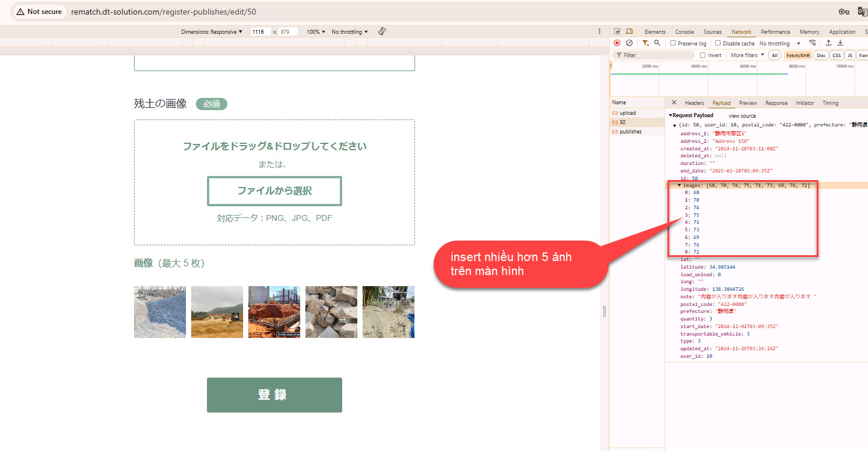Rotate the device viewport orientation
The width and height of the screenshot is (868, 451).
click(382, 31)
